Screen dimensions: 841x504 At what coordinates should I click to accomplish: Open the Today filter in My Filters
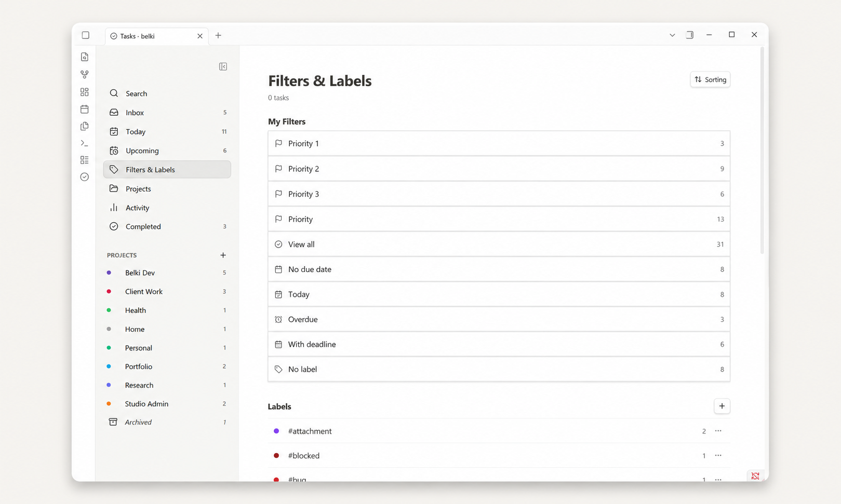click(x=499, y=294)
